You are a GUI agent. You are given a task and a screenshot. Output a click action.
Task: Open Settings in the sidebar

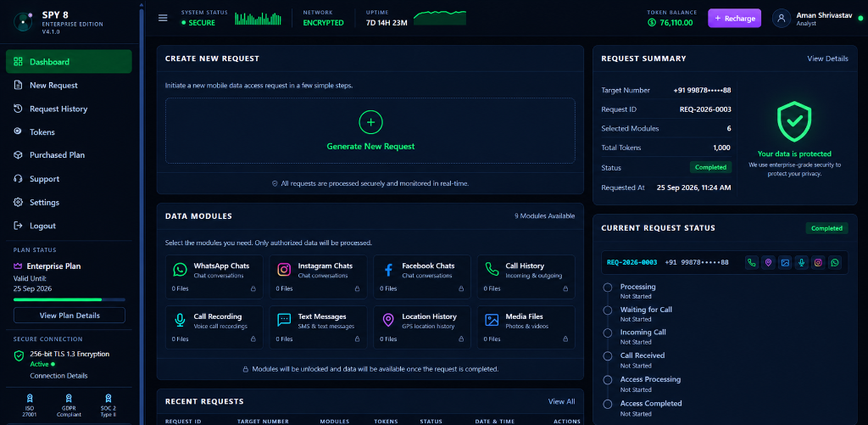pos(70,202)
